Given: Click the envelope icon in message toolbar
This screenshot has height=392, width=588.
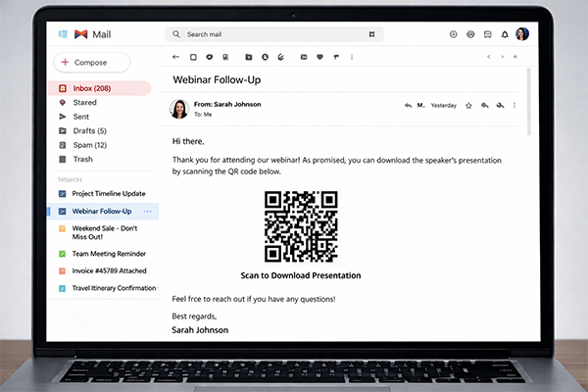Looking at the screenshot, I should [x=304, y=57].
